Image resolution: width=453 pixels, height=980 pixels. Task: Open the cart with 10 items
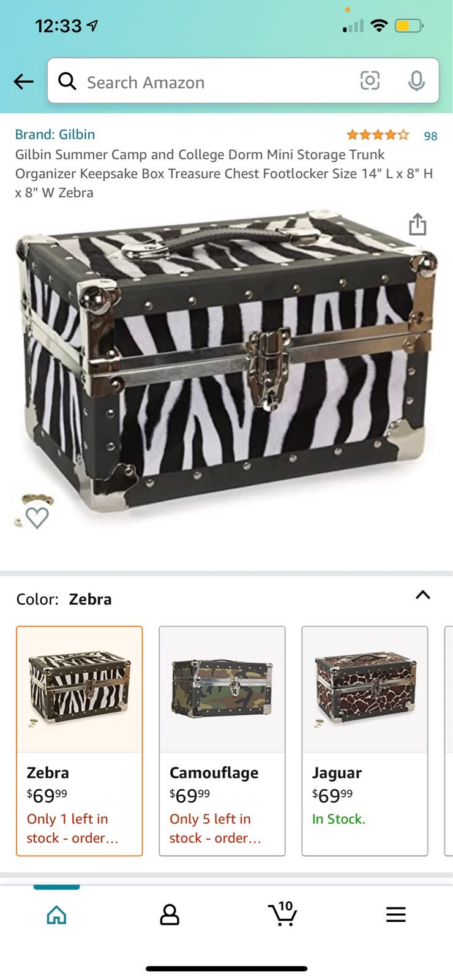[283, 913]
